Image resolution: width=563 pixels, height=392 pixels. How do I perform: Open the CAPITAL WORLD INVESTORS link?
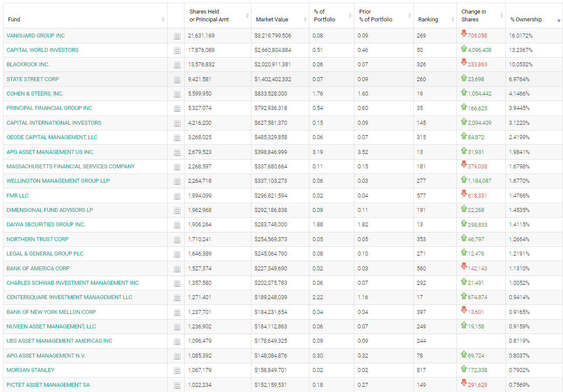pyautogui.click(x=42, y=50)
